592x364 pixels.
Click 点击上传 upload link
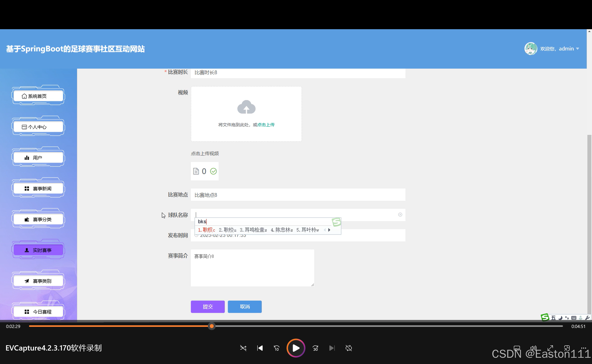click(266, 125)
